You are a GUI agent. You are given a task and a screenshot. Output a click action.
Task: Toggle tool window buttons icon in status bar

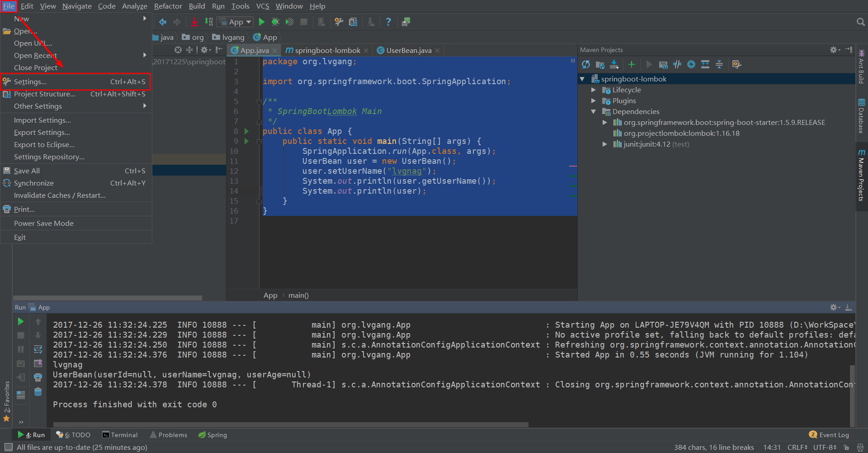click(x=8, y=447)
